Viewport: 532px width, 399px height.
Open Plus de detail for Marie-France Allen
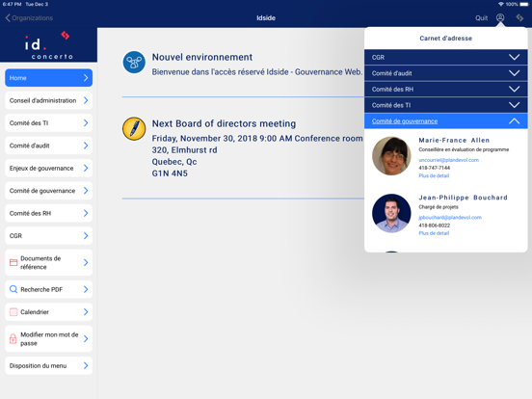tap(434, 175)
